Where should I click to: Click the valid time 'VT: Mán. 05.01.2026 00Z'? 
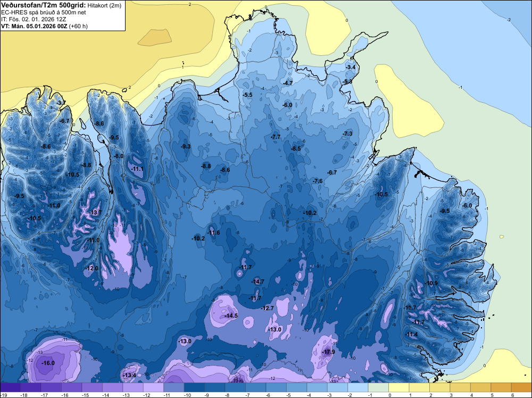(34, 26)
